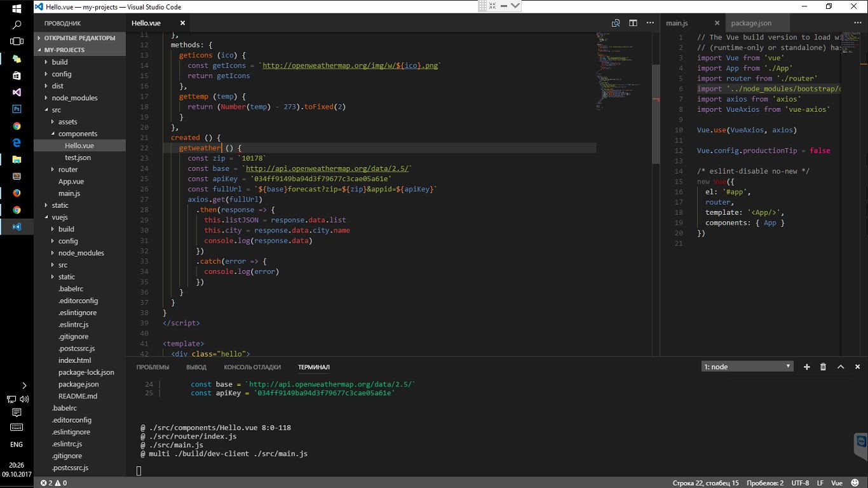868x488 pixels.
Task: Change indentation via 'Пробелов: 2'
Action: coord(765,483)
